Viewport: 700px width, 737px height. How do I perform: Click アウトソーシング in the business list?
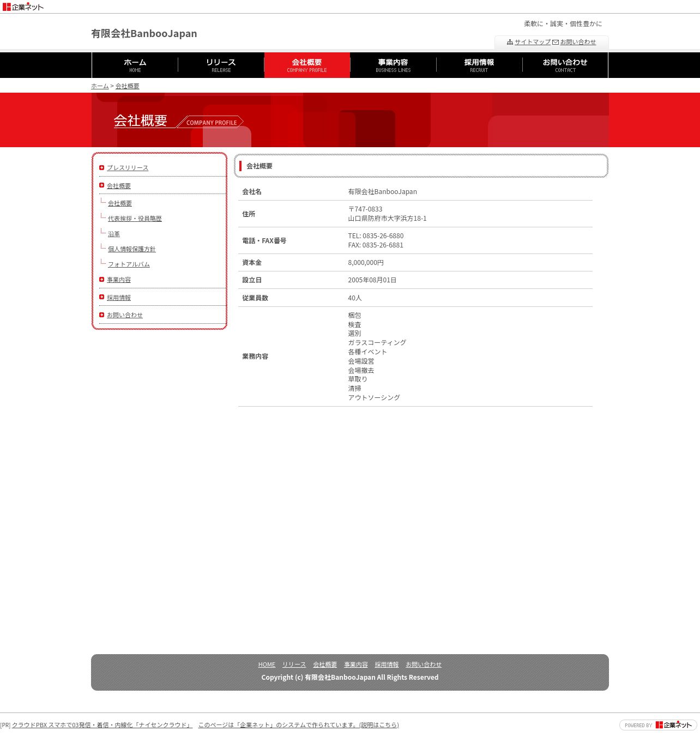[x=374, y=398]
